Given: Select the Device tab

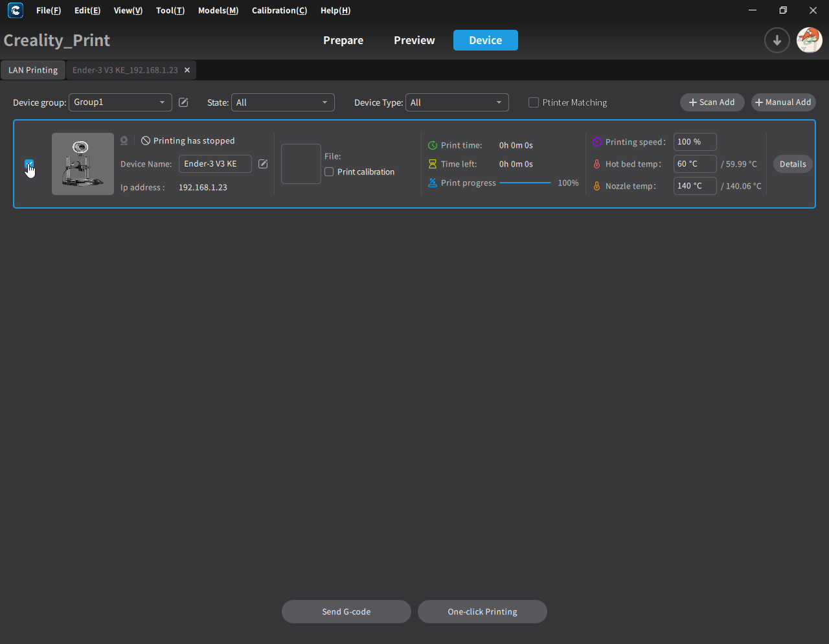Looking at the screenshot, I should click(486, 40).
